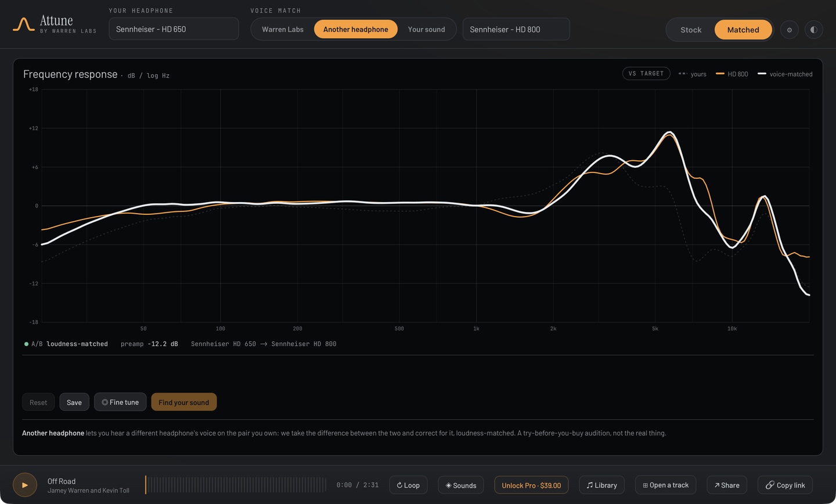
Task: Click the Attune wave logo icon
Action: (24, 24)
